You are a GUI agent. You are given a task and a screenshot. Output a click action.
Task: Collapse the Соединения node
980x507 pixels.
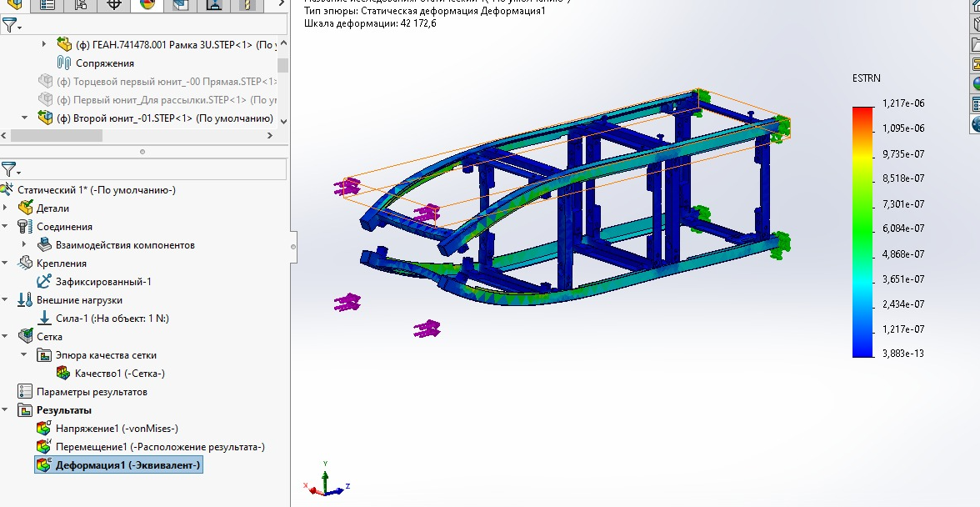click(x=6, y=226)
